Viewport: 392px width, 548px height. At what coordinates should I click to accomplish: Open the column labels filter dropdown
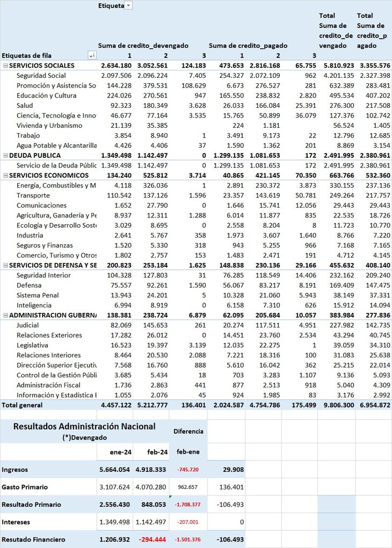[x=128, y=5]
